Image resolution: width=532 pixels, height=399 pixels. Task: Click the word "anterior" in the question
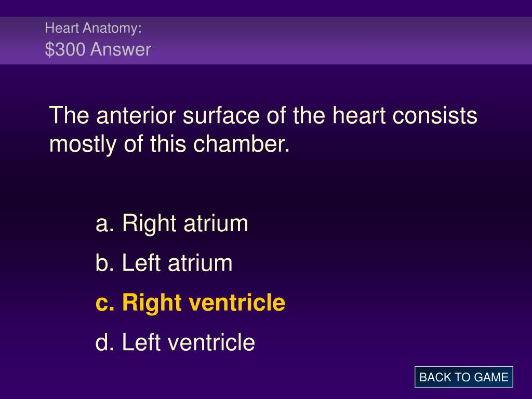coord(137,115)
